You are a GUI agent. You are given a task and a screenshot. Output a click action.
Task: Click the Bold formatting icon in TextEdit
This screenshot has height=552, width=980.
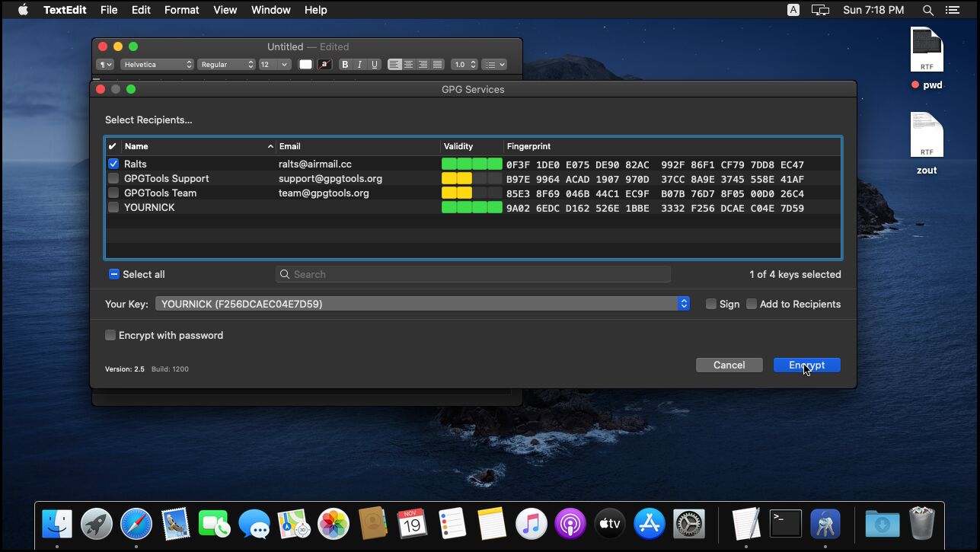[345, 65]
